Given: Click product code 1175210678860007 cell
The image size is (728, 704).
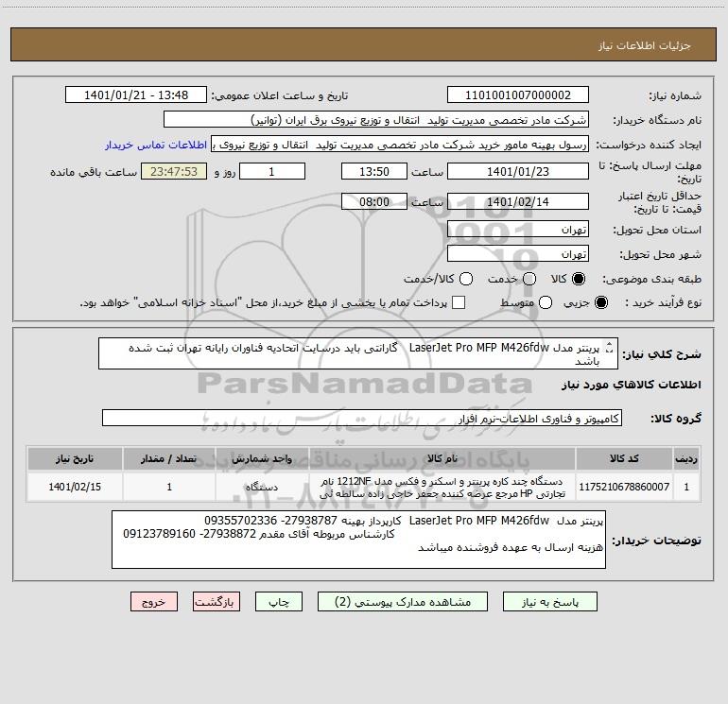Looking at the screenshot, I should [x=624, y=487].
